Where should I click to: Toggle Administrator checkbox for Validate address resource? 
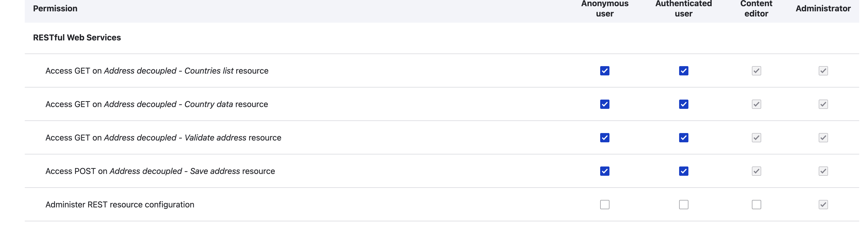pyautogui.click(x=823, y=137)
